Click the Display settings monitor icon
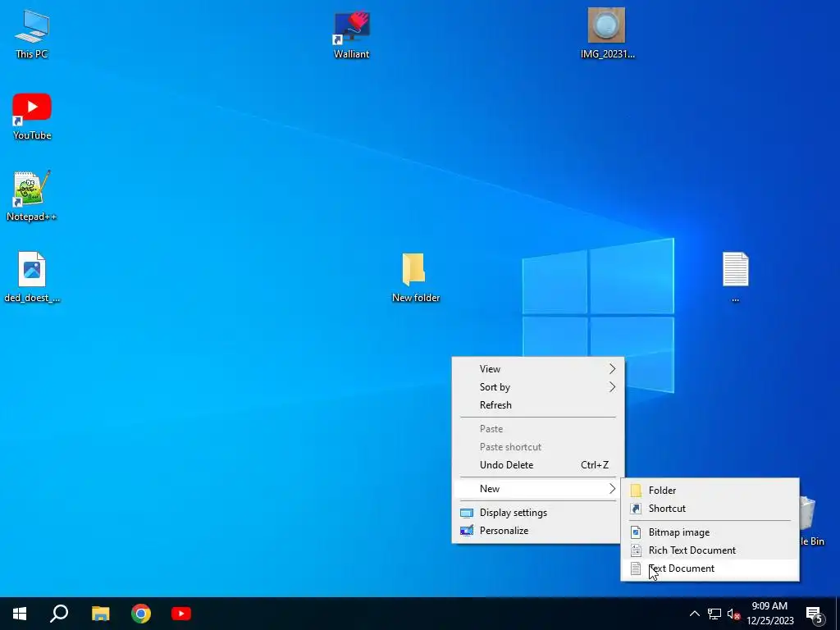Viewport: 840px width, 630px height. click(x=467, y=513)
